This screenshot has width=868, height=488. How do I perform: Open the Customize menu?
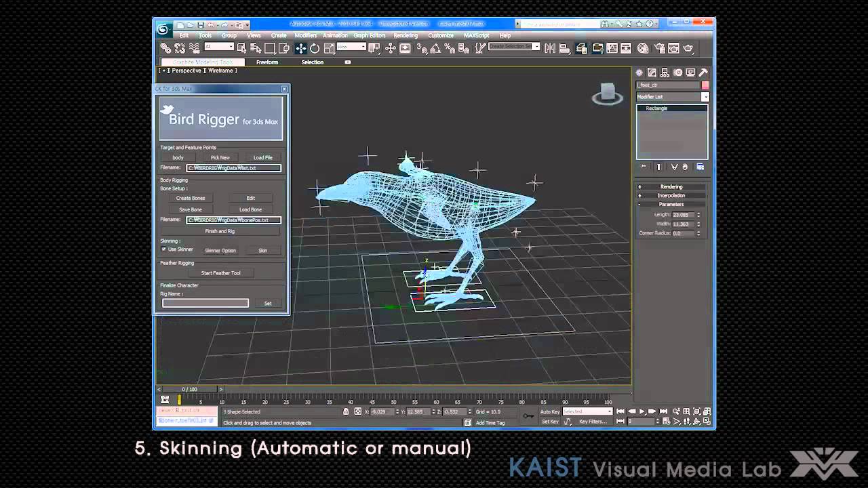[x=441, y=35]
